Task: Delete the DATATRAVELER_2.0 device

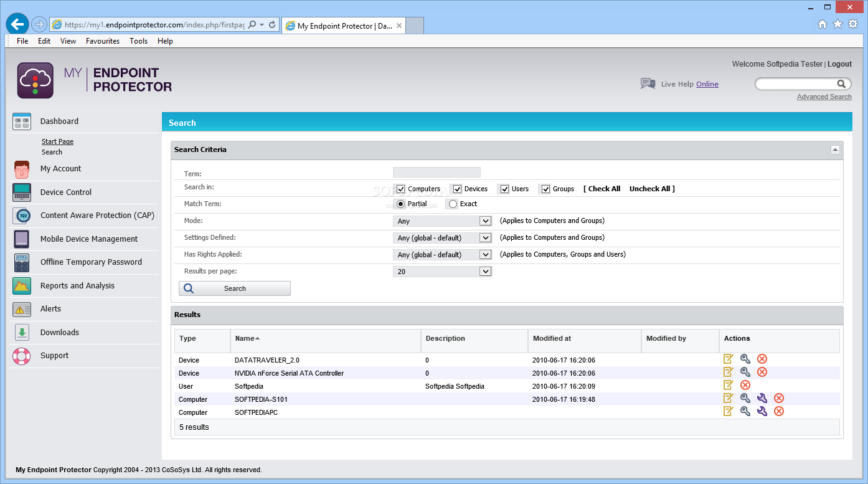Action: click(762, 359)
